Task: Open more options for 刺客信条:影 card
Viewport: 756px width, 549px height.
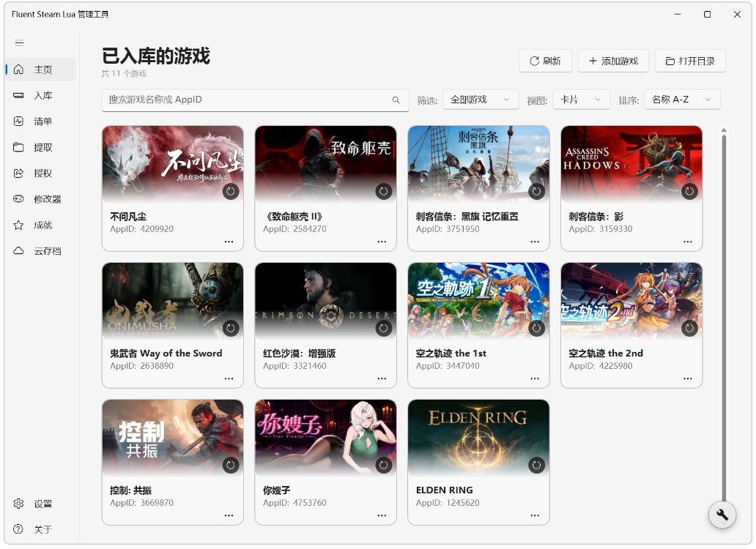Action: click(x=688, y=242)
